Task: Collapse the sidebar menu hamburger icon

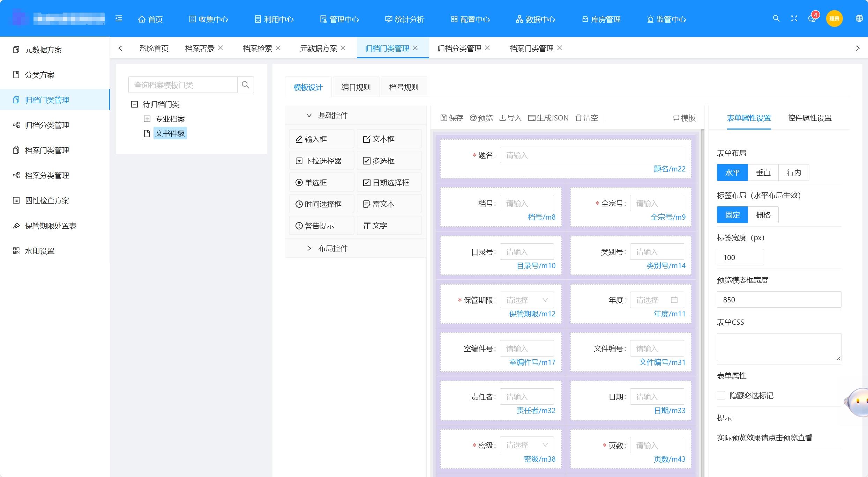Action: (119, 19)
